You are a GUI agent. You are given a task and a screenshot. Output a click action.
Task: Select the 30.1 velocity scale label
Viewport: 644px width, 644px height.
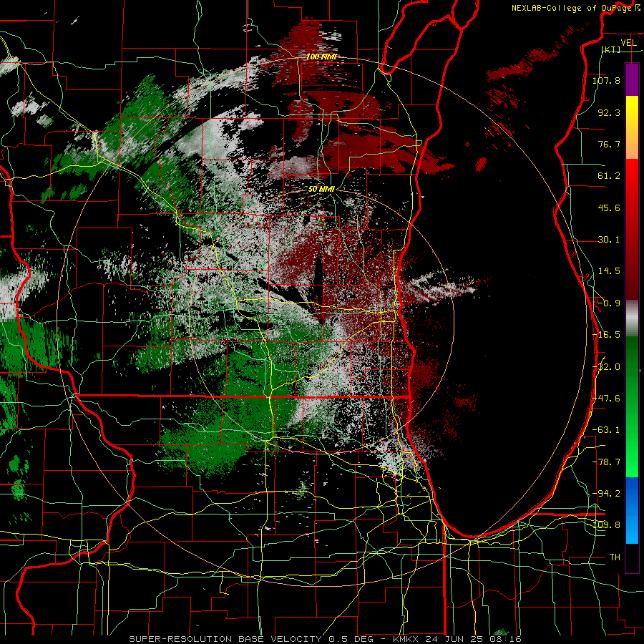point(609,240)
